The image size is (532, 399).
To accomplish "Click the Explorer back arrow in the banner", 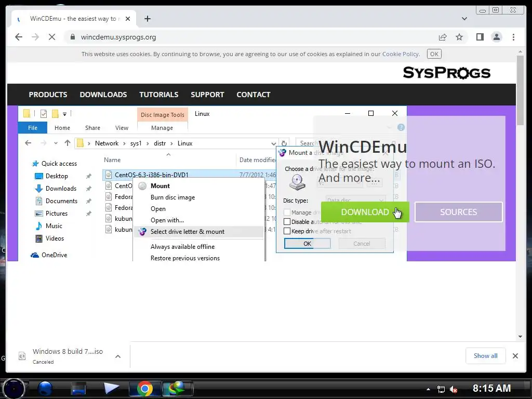I will 28,143.
